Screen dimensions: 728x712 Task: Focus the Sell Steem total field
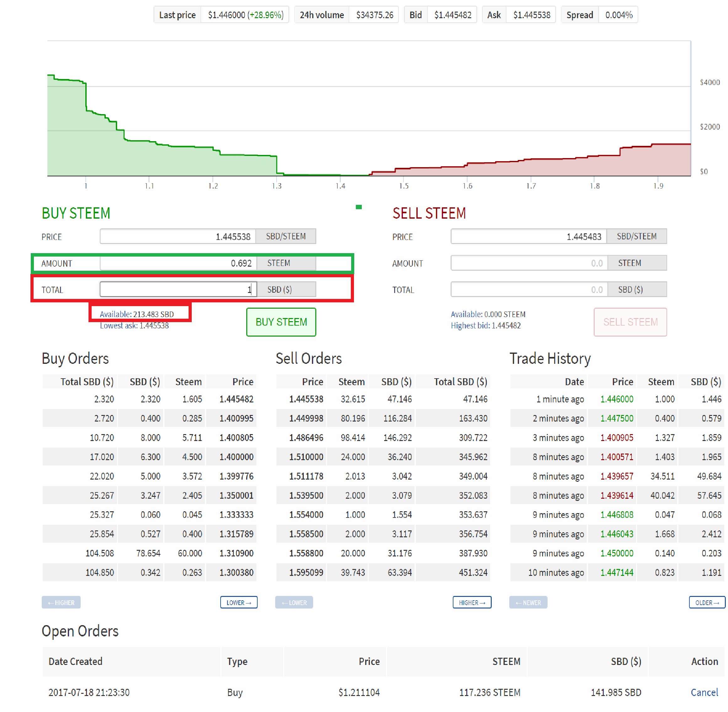pyautogui.click(x=529, y=290)
